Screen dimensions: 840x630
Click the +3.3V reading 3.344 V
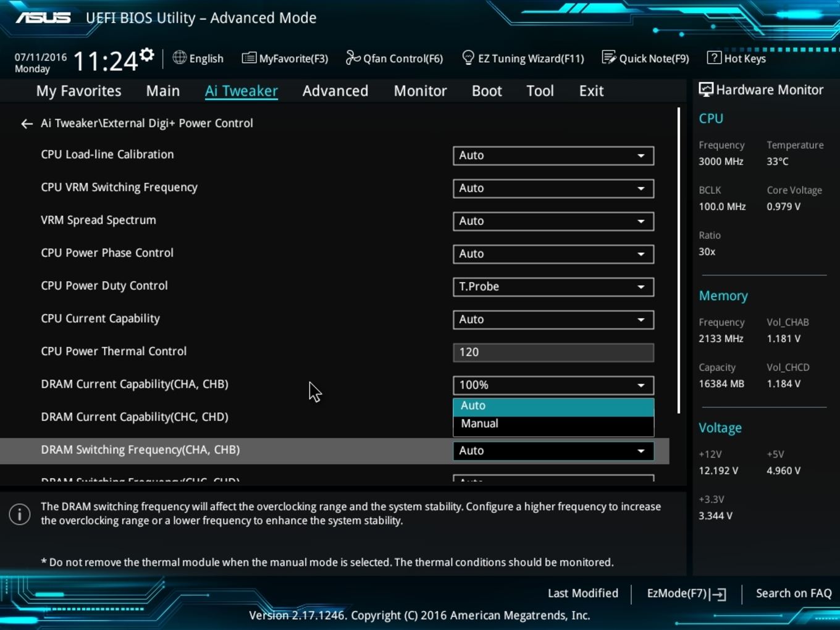pos(715,516)
